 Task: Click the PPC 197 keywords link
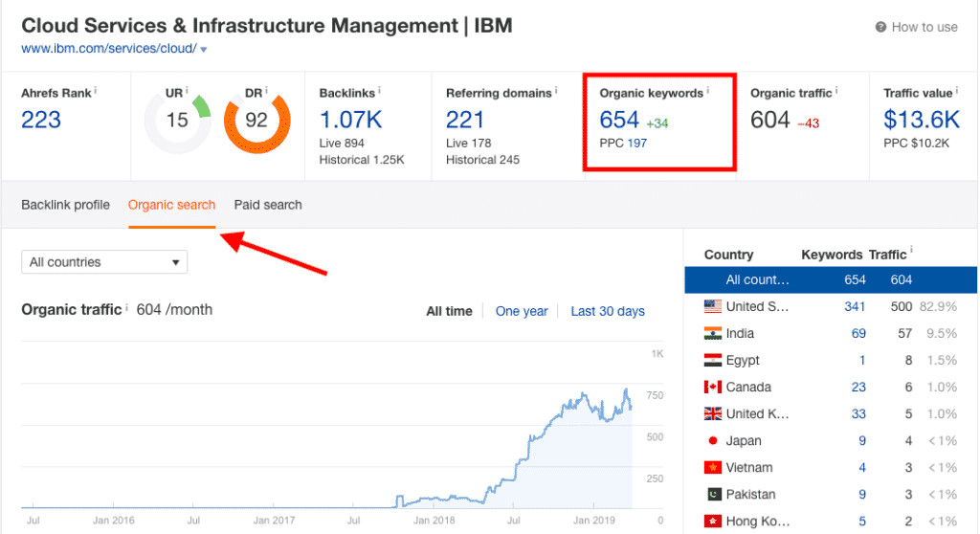coord(636,144)
